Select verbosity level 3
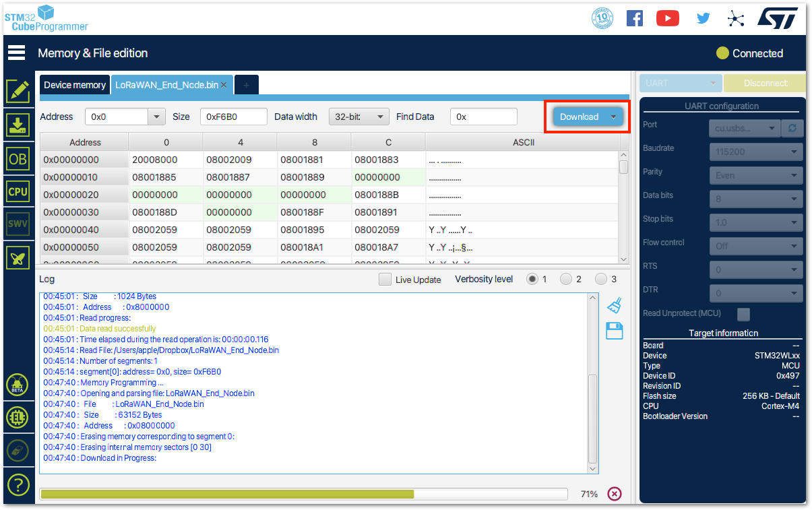Viewport: 812px width, 510px height. (601, 279)
